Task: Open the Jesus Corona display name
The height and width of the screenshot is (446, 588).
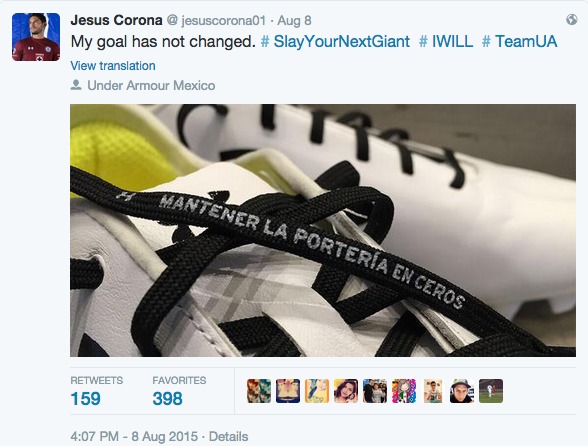Action: click(116, 20)
